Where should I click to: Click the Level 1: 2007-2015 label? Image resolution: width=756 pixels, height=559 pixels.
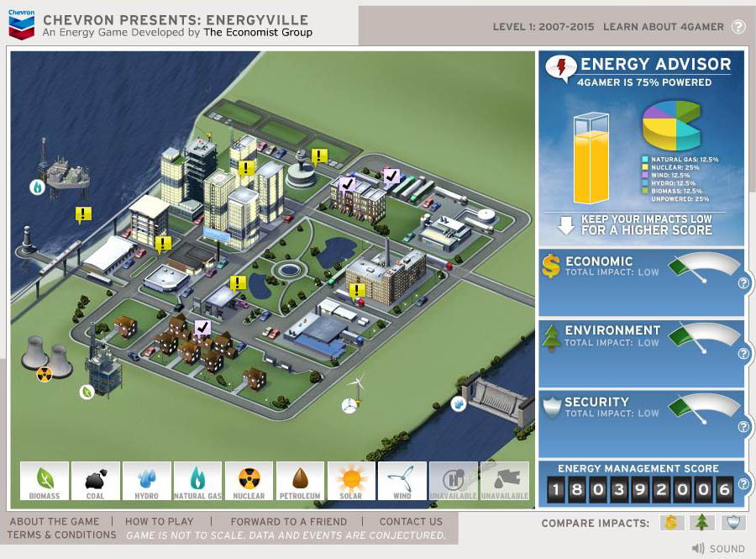(543, 27)
